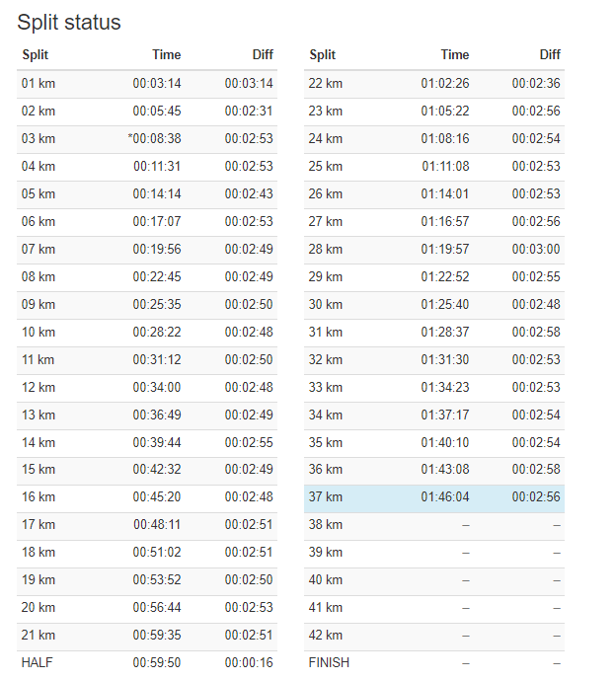
Task: Click the Split status heading
Action: click(x=69, y=22)
